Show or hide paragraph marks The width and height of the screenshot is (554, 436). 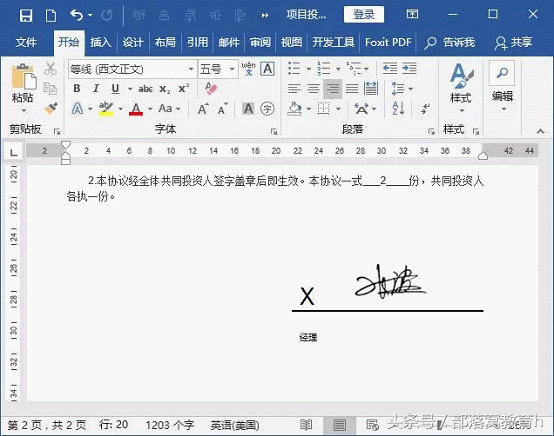tap(425, 108)
